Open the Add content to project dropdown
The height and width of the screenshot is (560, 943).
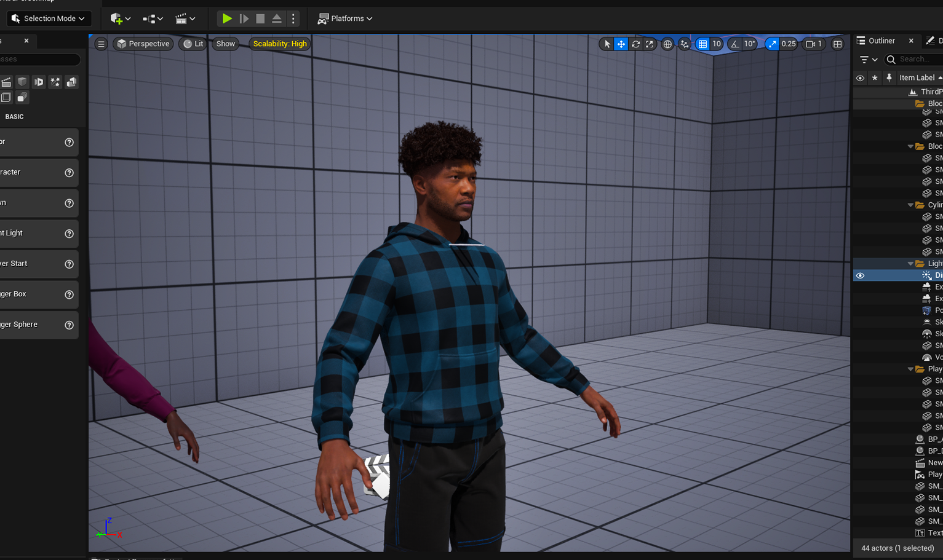120,18
